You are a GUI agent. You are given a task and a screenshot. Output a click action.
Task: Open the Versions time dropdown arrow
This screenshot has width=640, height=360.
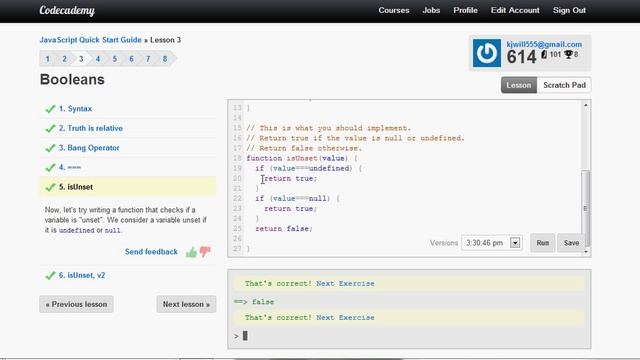coord(515,243)
